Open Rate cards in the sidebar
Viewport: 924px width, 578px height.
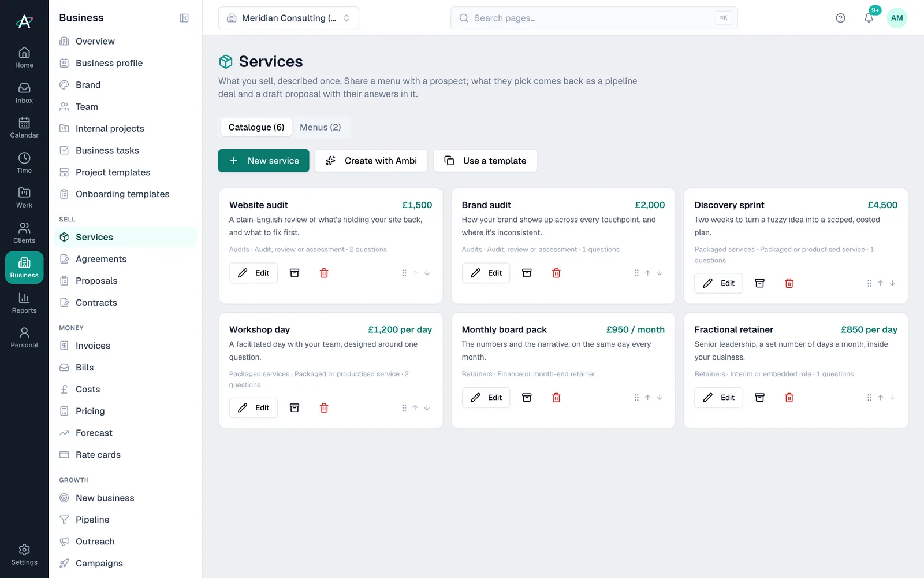125,455
